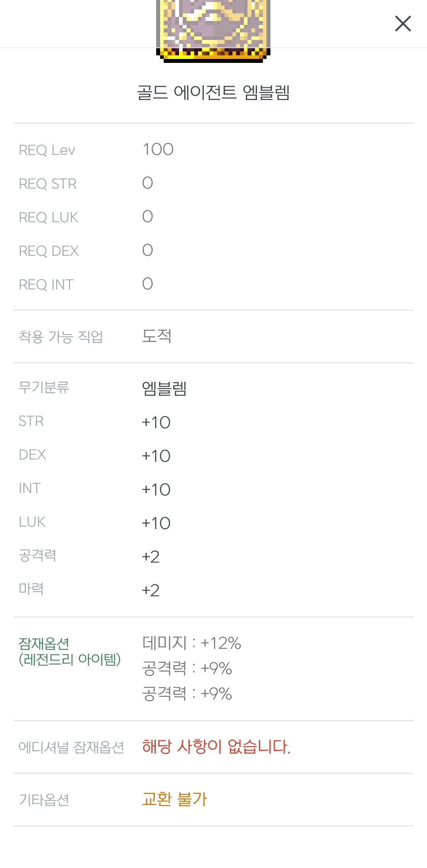Select the 골드 에이전트 엠블렘 item title
The height and width of the screenshot is (868, 427).
tap(213, 93)
